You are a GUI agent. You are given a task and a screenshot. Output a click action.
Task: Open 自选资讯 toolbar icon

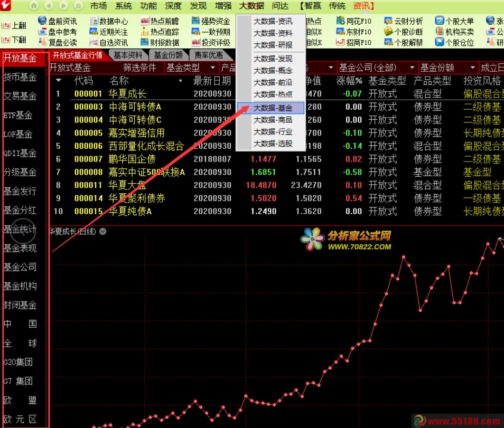93,42
